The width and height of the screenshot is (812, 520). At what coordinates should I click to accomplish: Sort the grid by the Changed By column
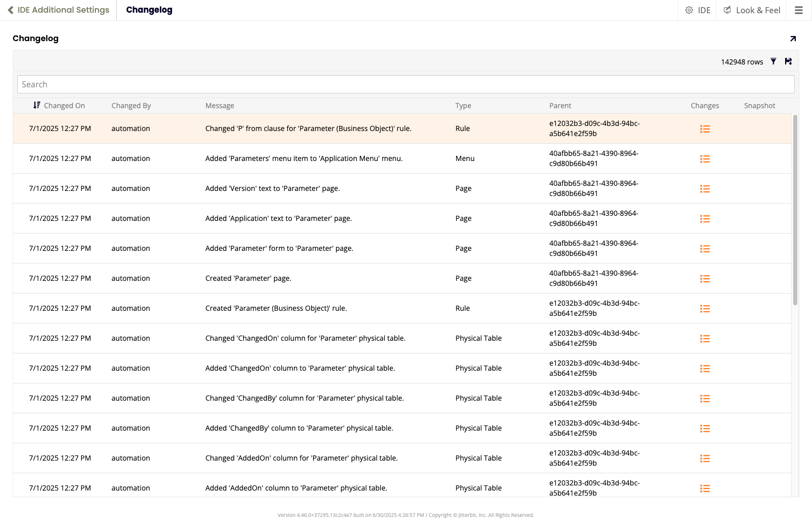(x=131, y=106)
